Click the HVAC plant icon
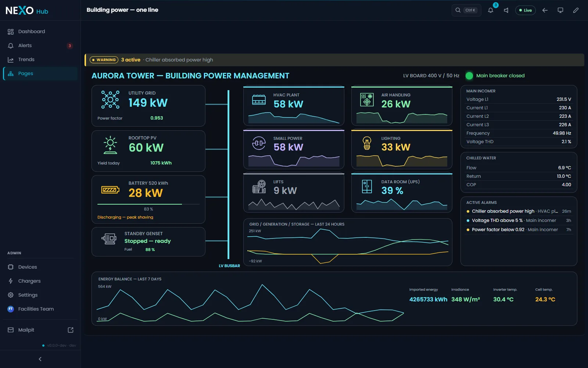Image resolution: width=588 pixels, height=368 pixels. [259, 100]
